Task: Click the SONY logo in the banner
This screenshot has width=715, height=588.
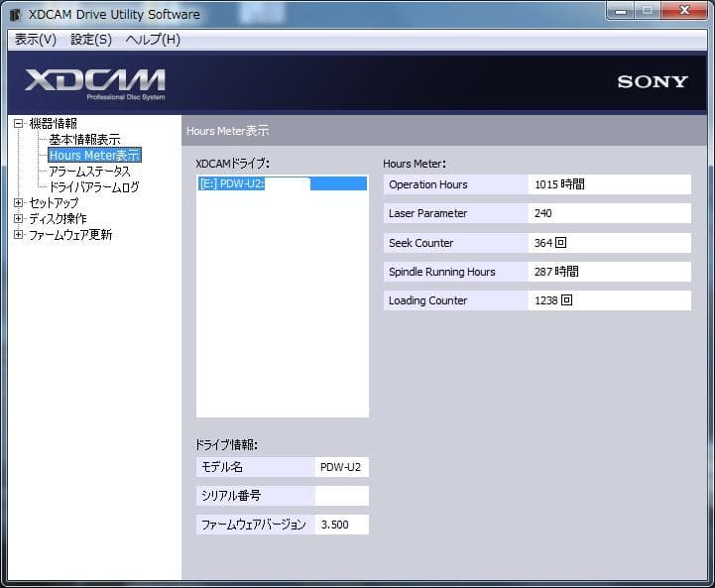Action: [653, 82]
